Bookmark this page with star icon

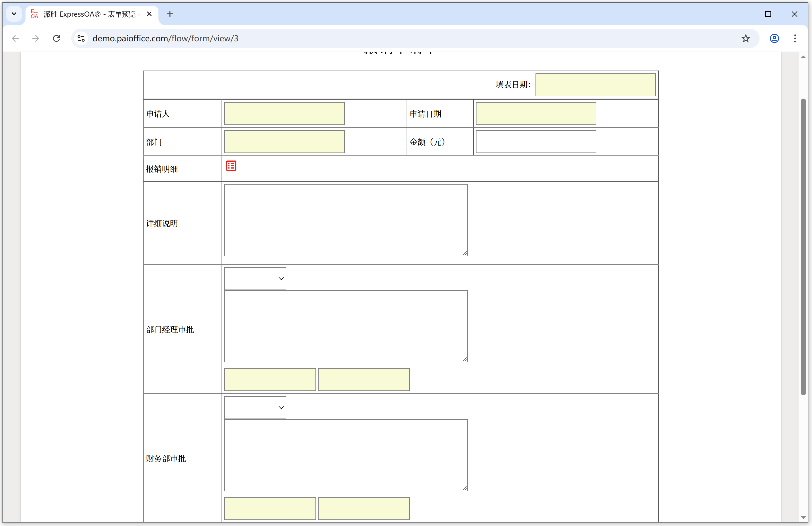point(746,38)
